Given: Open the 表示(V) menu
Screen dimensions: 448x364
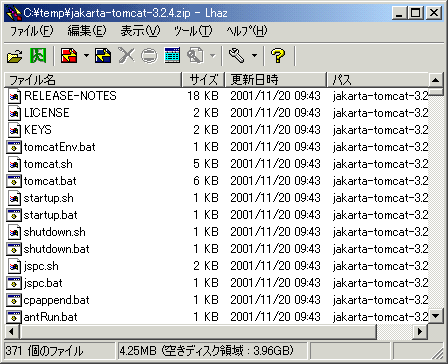Looking at the screenshot, I should tap(140, 31).
